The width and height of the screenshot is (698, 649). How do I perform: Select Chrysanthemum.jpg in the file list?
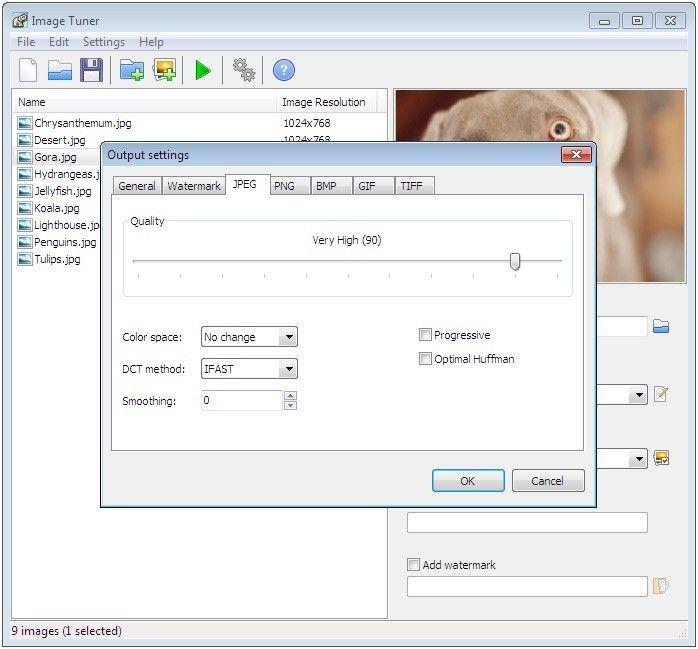82,123
